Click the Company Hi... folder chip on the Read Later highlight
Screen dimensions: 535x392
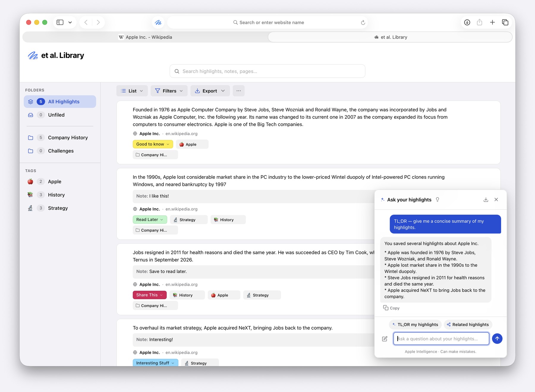tap(155, 230)
